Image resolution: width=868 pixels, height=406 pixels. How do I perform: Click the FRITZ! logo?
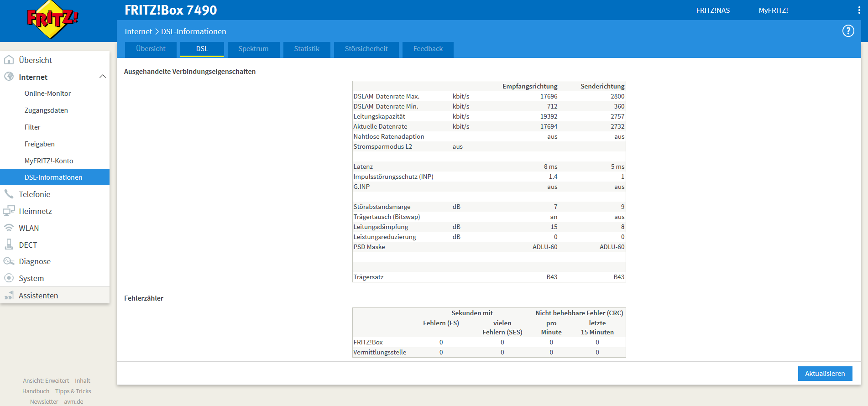coord(52,20)
